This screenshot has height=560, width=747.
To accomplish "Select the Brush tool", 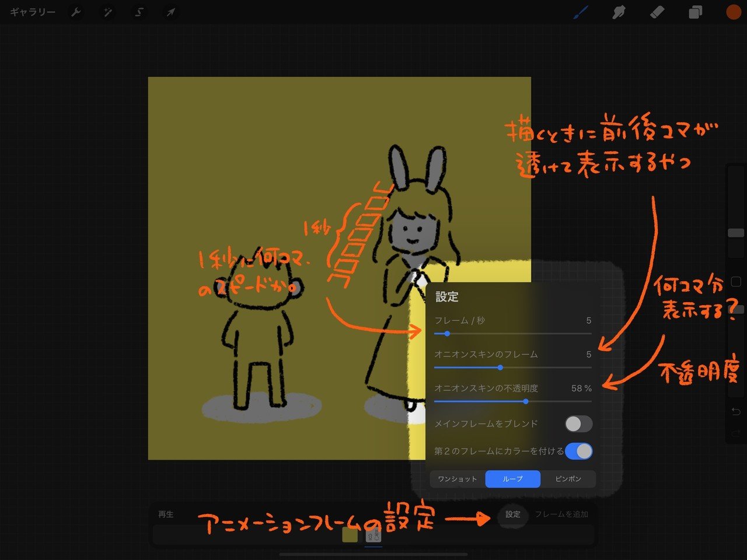I will pyautogui.click(x=580, y=12).
